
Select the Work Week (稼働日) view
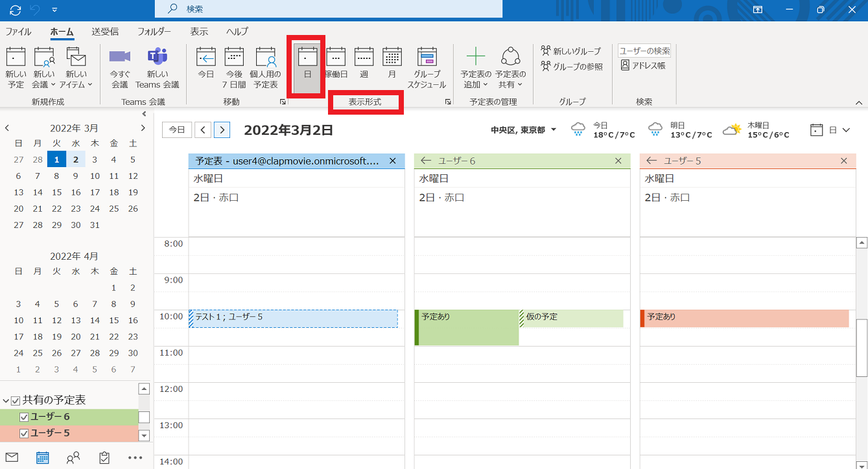click(x=336, y=63)
